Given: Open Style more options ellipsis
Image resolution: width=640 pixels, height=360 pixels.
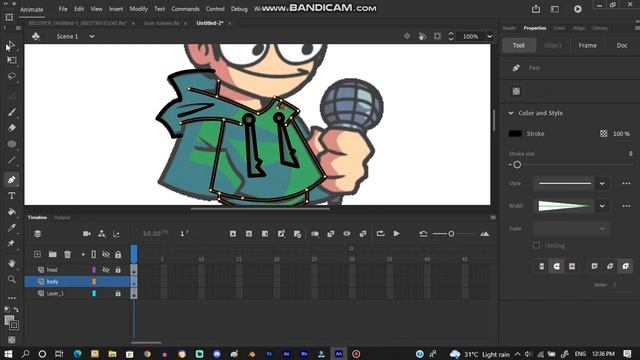Looking at the screenshot, I should tap(626, 184).
